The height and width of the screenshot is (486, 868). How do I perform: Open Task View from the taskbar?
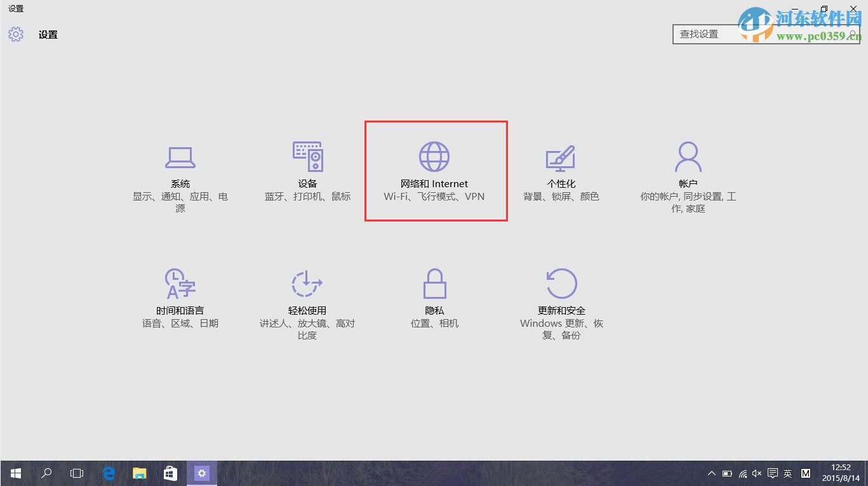76,473
